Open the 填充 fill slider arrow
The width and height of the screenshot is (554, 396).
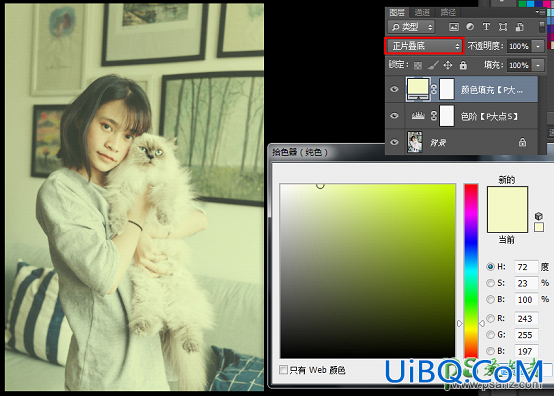coord(538,65)
